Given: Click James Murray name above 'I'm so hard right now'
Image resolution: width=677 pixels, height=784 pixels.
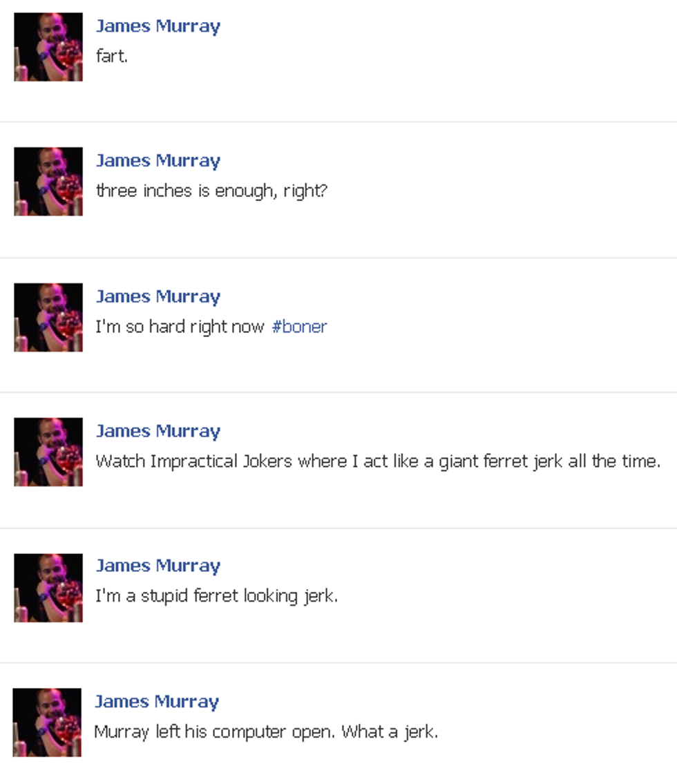Looking at the screenshot, I should 158,296.
